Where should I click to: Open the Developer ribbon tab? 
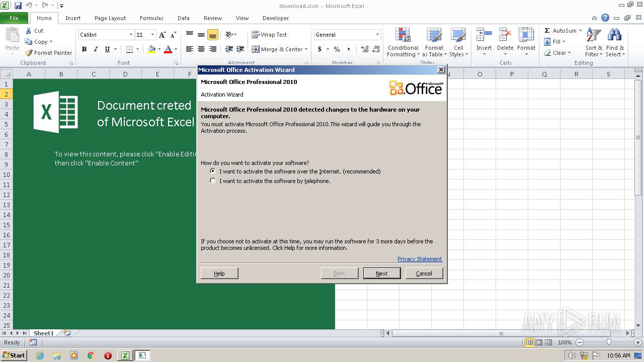point(276,18)
